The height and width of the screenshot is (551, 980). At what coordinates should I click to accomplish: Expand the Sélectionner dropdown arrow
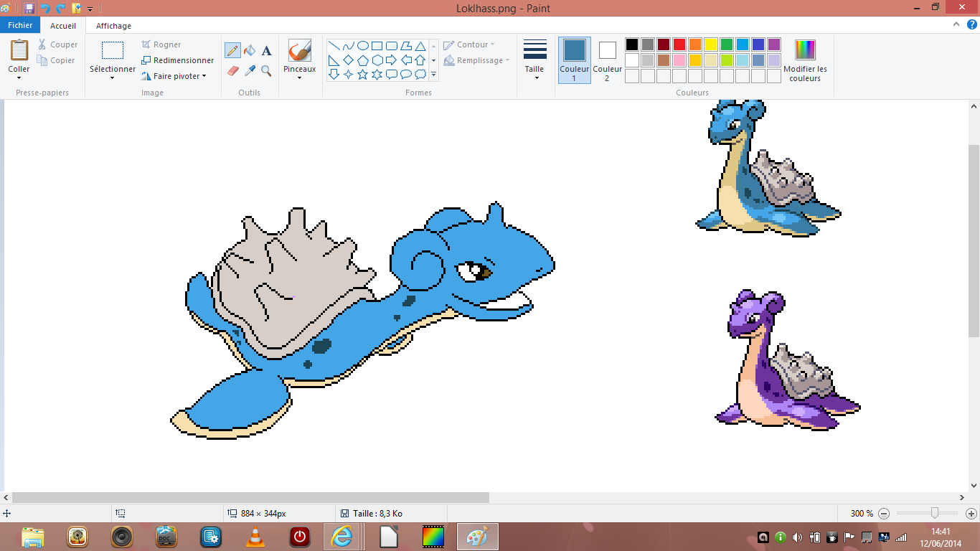tap(113, 77)
